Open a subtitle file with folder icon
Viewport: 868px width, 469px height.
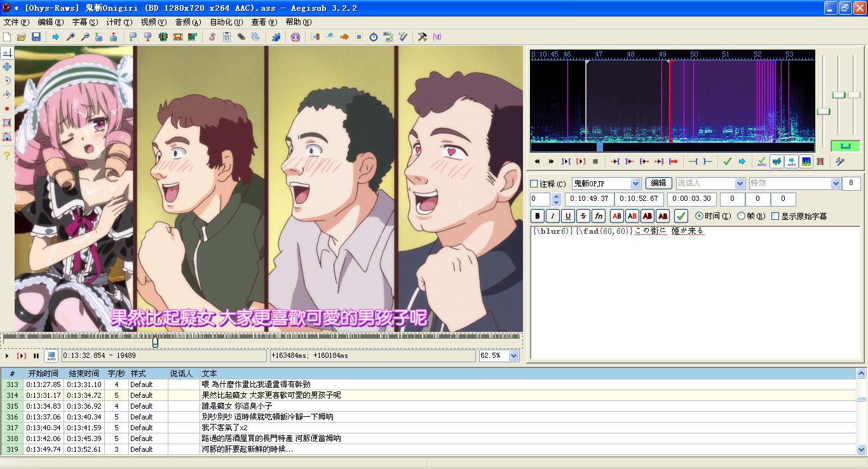click(22, 37)
